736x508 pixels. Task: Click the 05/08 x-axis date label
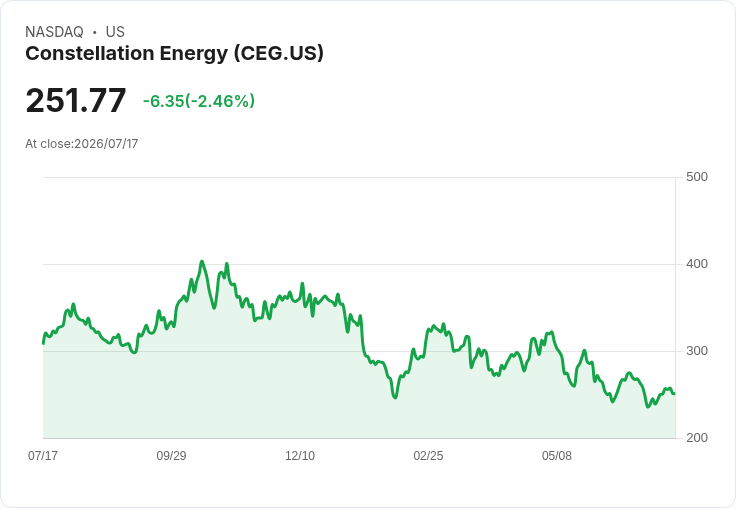(x=557, y=456)
